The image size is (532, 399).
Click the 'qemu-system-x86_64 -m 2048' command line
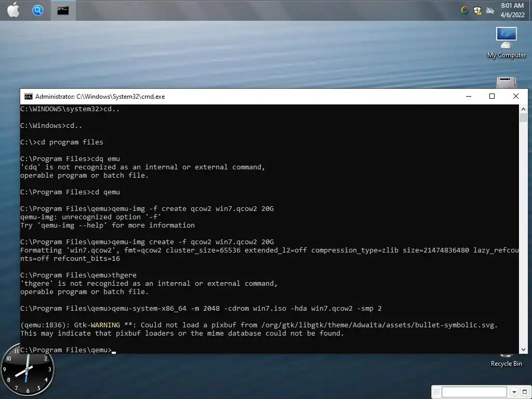click(201, 309)
